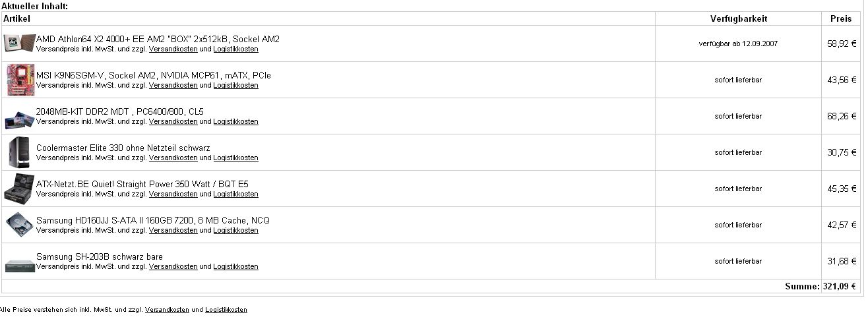The height and width of the screenshot is (323, 868).
Task: Click the BE Quiet! power supply thumbnail
Action: tap(20, 189)
